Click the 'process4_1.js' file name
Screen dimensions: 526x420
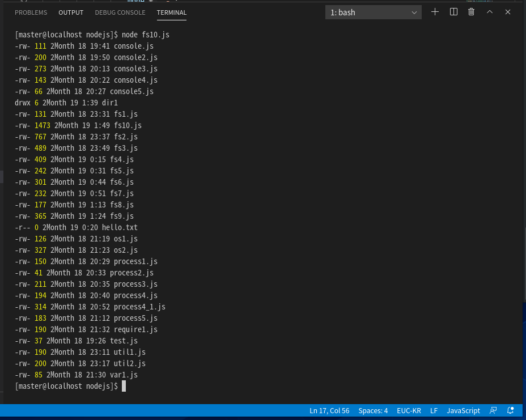(x=139, y=307)
